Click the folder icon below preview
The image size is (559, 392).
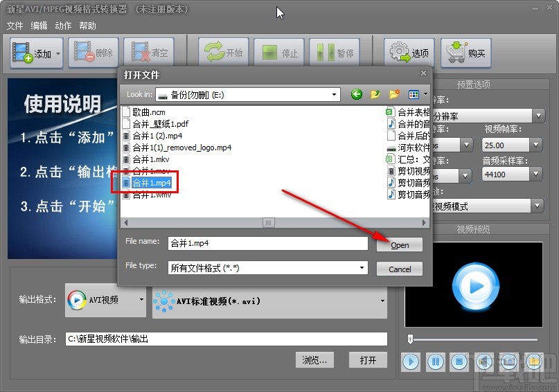533,362
